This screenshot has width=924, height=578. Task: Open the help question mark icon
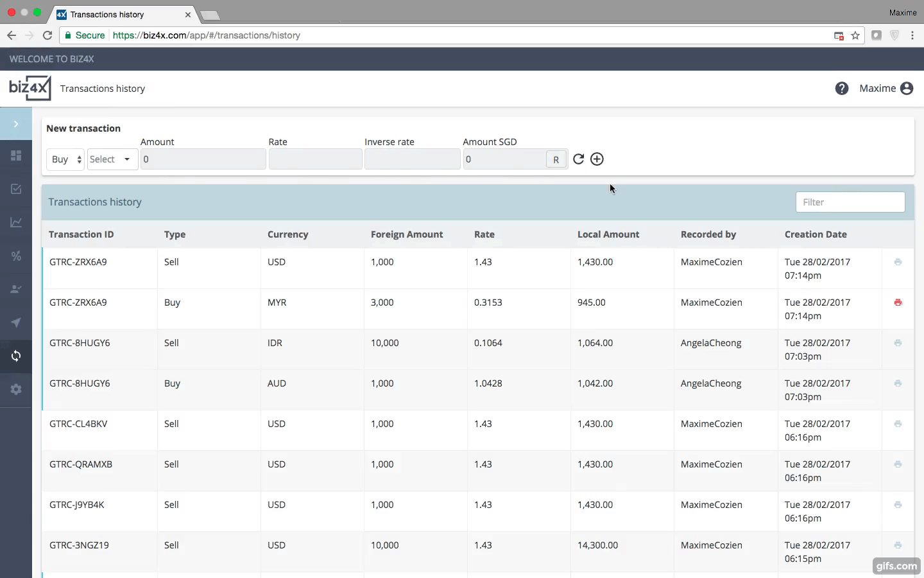pyautogui.click(x=841, y=89)
